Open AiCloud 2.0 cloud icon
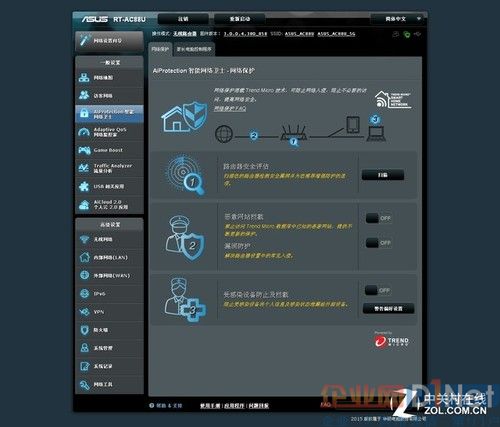Image resolution: width=500 pixels, height=427 pixels. 84,205
